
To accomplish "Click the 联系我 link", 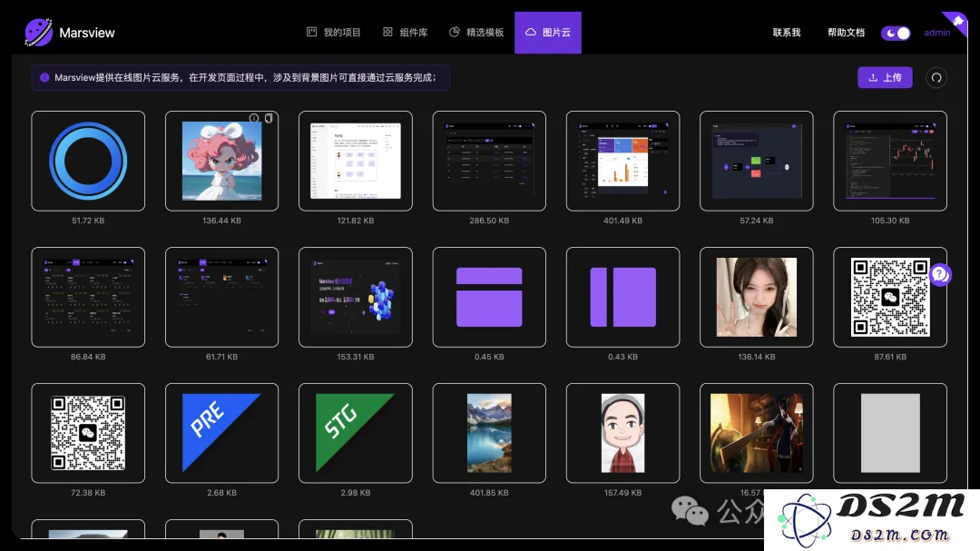I will click(x=786, y=33).
